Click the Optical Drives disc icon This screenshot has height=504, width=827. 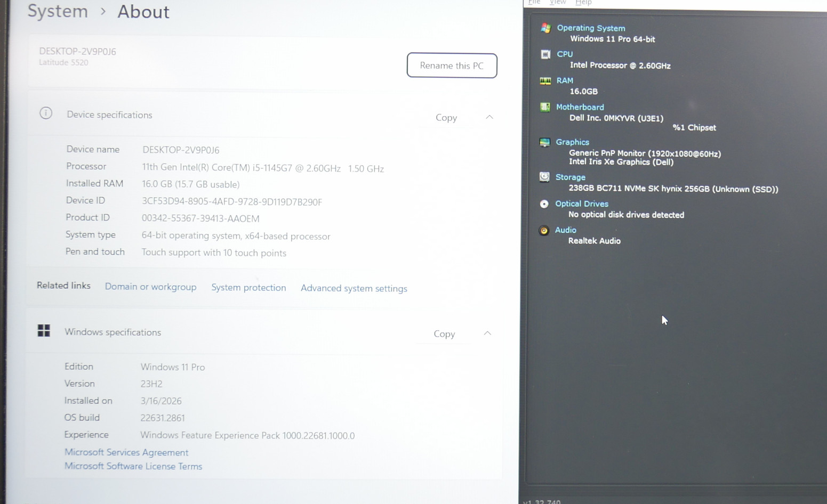[x=544, y=204]
